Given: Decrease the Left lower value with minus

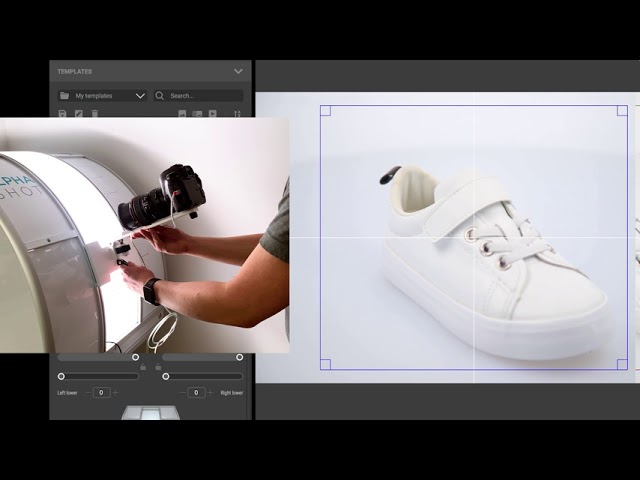Looking at the screenshot, I should pos(88,393).
